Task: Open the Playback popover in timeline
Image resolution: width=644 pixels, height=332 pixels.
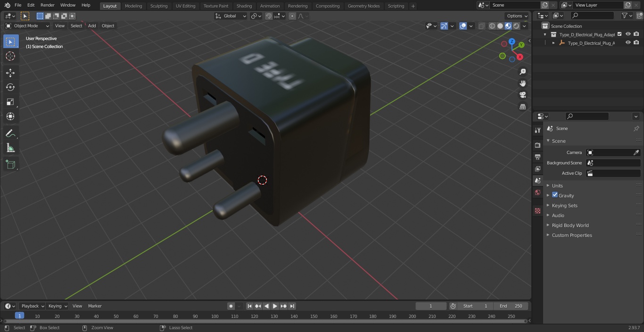Action: click(33, 306)
